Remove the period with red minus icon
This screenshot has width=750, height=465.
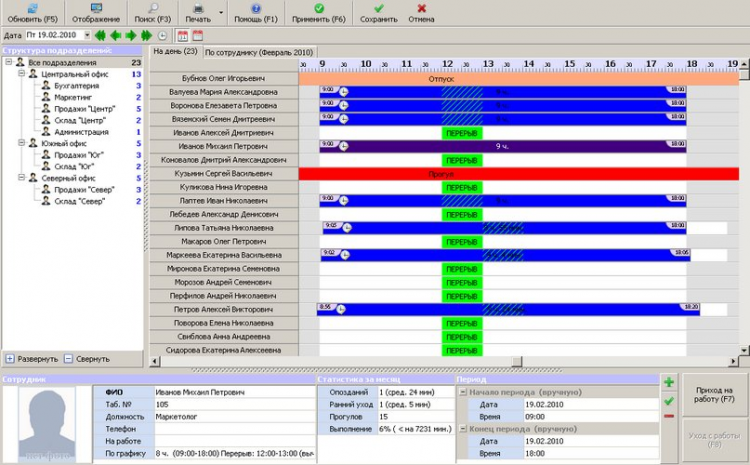coord(669,416)
